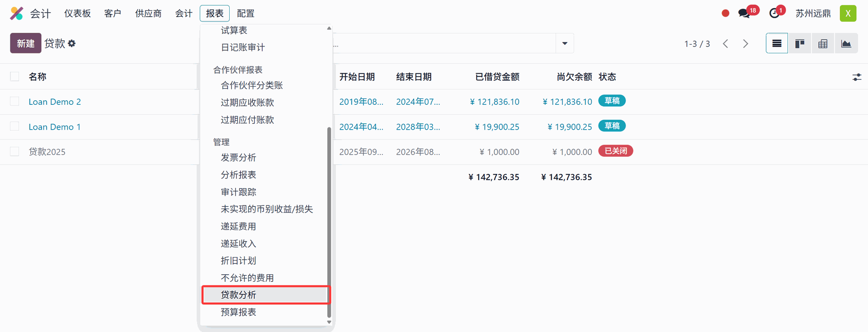Select the Loan Demo 1 row checkbox

(15, 126)
